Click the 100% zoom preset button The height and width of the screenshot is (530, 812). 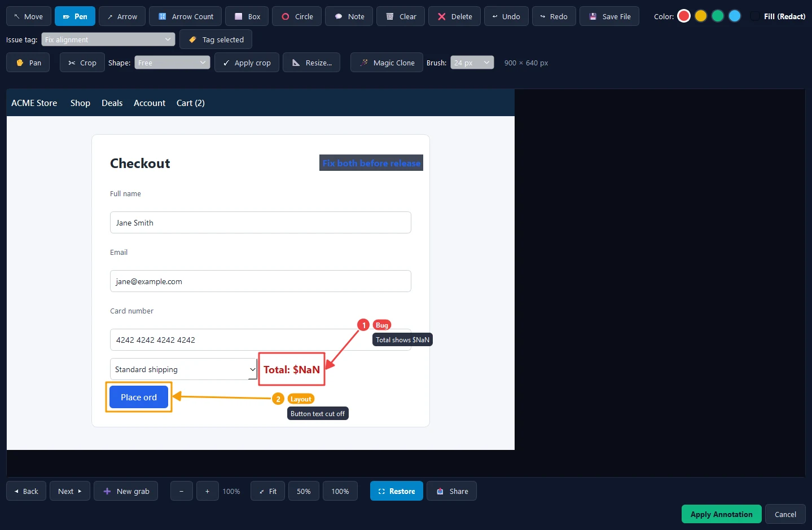(340, 491)
